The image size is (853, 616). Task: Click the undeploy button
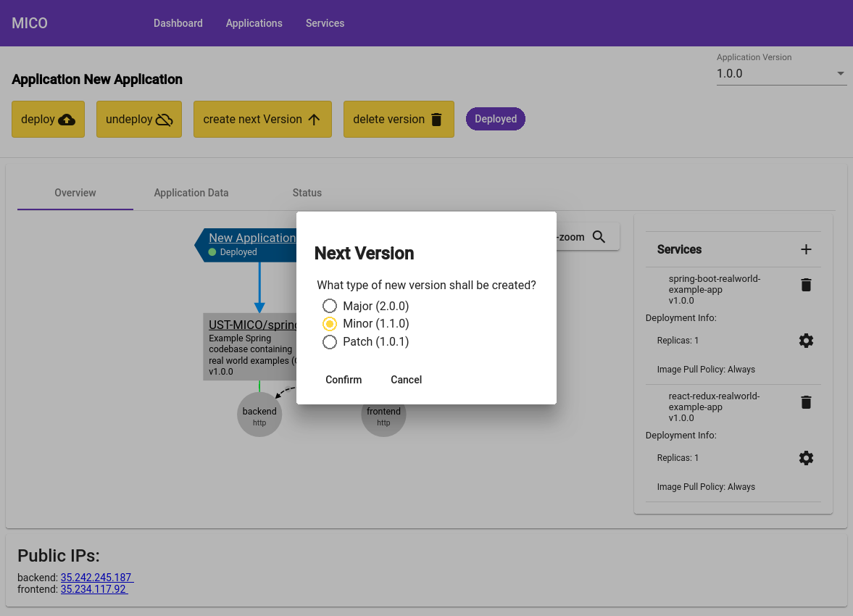(138, 119)
